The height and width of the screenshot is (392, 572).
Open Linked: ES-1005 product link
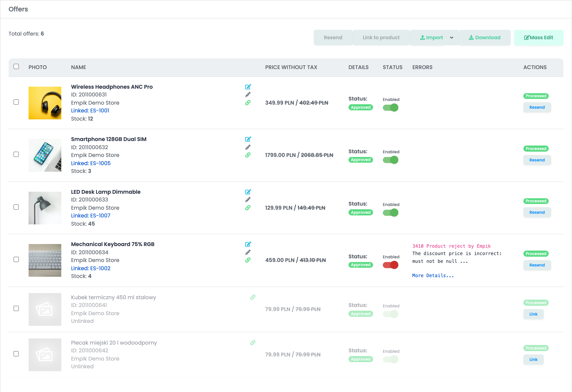pos(91,163)
